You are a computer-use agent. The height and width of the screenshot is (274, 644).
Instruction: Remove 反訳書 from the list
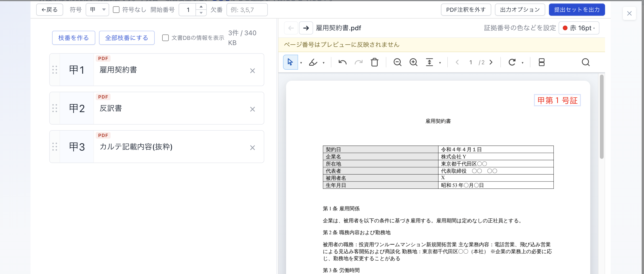[253, 109]
